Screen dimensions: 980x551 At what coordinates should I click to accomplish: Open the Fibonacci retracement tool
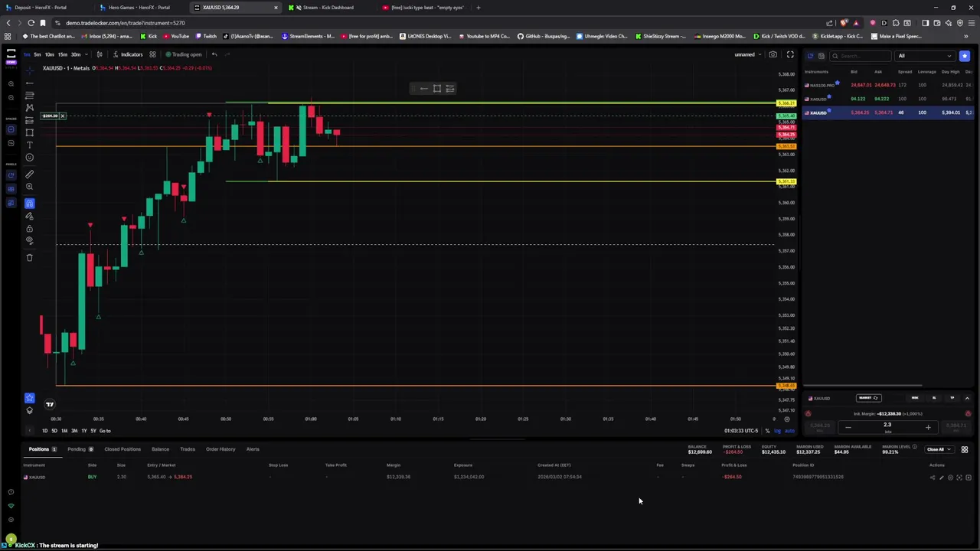tap(30, 96)
